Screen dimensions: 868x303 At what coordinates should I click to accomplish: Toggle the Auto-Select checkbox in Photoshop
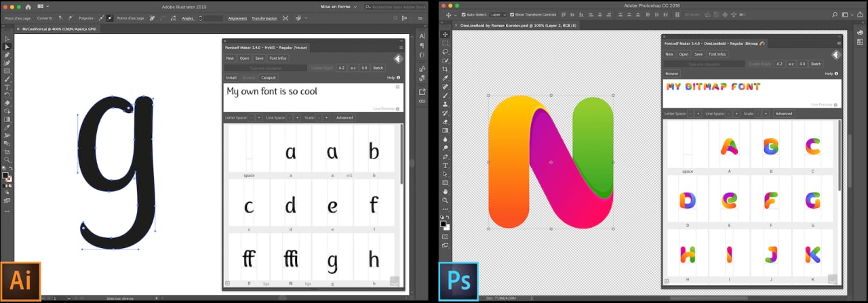[463, 14]
